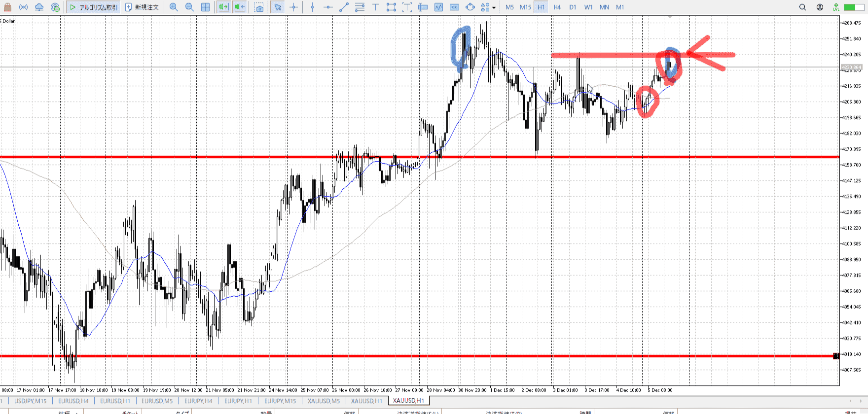This screenshot has width=868, height=414.
Task: Switch to the EURUSD,H4 chart tab
Action: [73, 401]
